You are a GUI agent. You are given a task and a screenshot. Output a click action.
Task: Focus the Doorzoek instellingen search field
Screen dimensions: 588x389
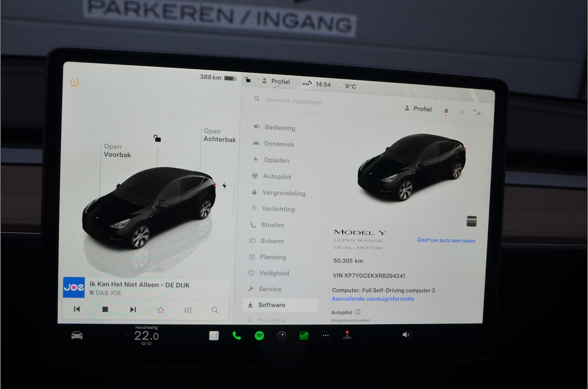(294, 101)
